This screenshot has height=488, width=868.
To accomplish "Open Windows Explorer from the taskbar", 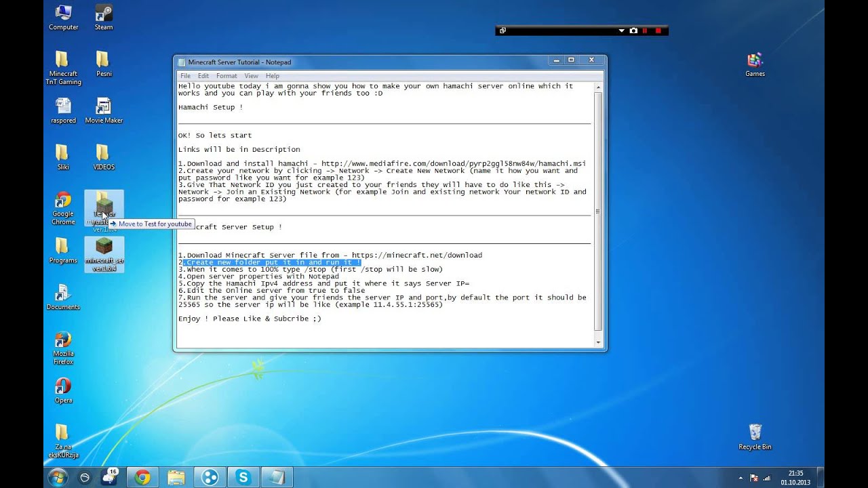I will [x=176, y=477].
